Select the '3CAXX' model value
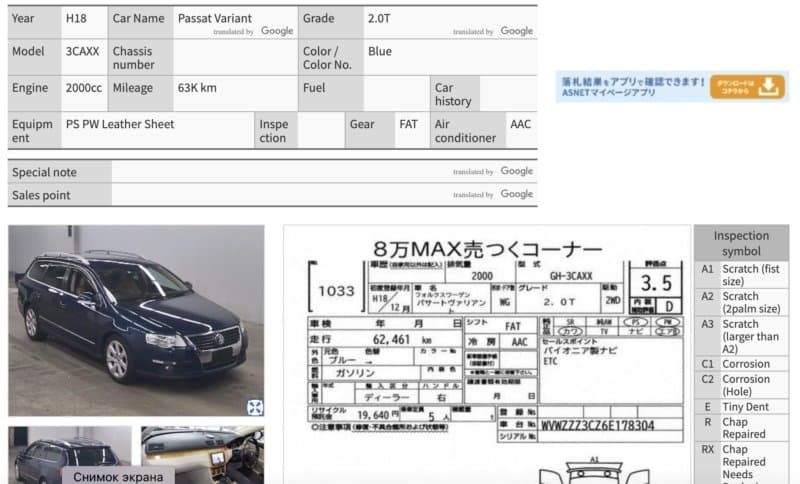Viewport: 800px width, 484px height. tap(83, 52)
